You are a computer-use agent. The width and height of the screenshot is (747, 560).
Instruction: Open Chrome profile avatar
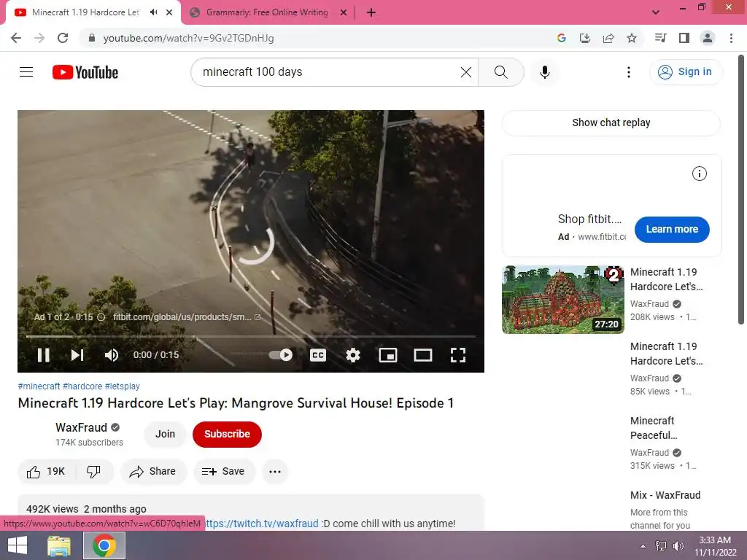coord(708,38)
